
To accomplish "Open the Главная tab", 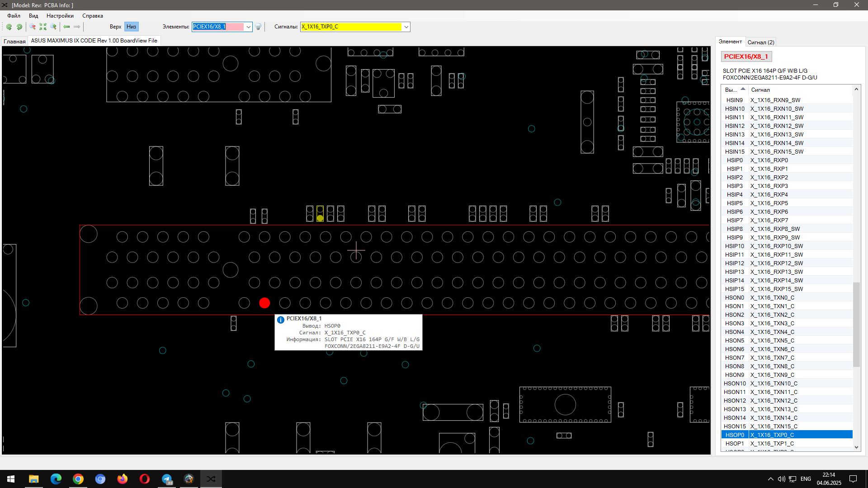I will point(14,41).
